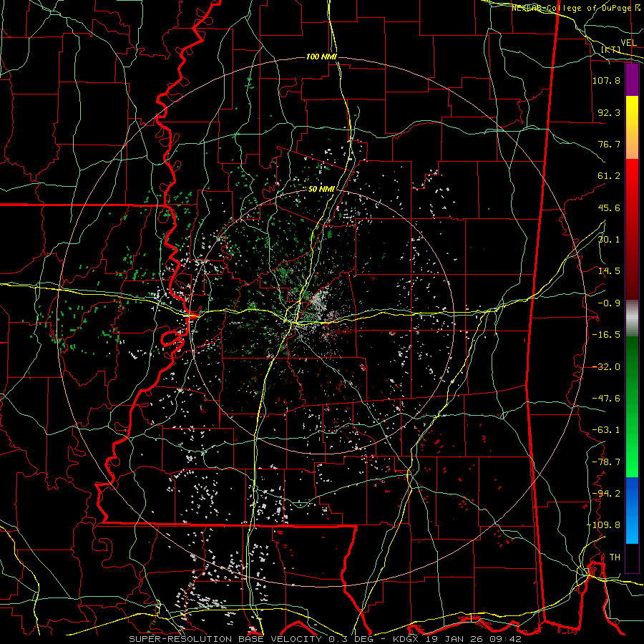Select the 30.1 velocity scale value

pos(609,240)
